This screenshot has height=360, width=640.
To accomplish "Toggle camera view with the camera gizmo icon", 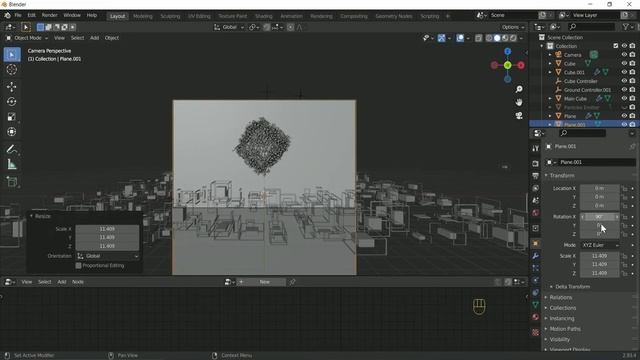I will pyautogui.click(x=519, y=116).
